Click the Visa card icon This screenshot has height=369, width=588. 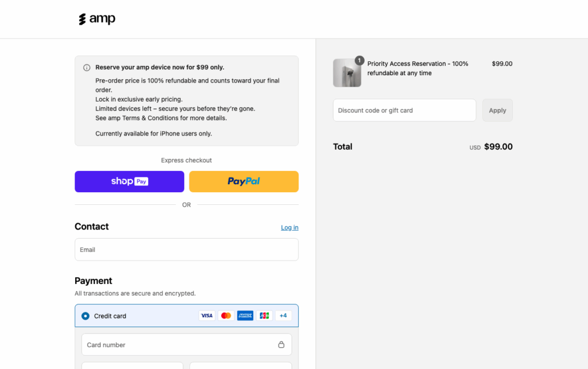(x=207, y=316)
